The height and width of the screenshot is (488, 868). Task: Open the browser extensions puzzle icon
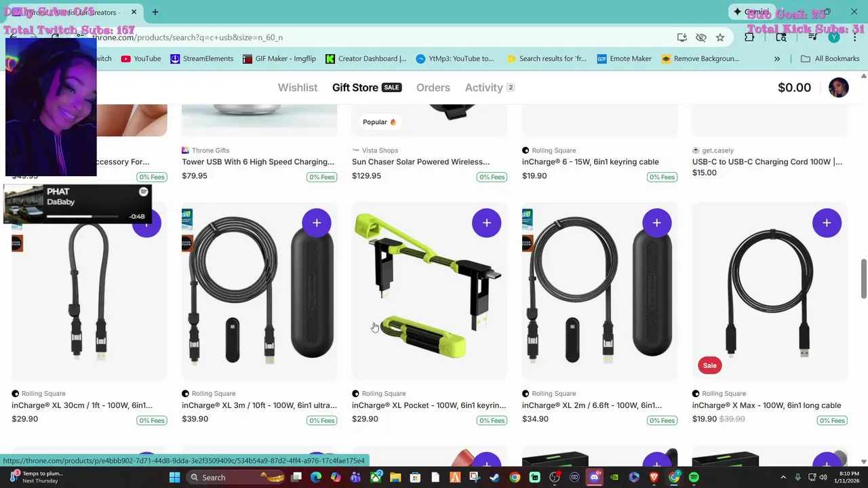[x=749, y=37]
